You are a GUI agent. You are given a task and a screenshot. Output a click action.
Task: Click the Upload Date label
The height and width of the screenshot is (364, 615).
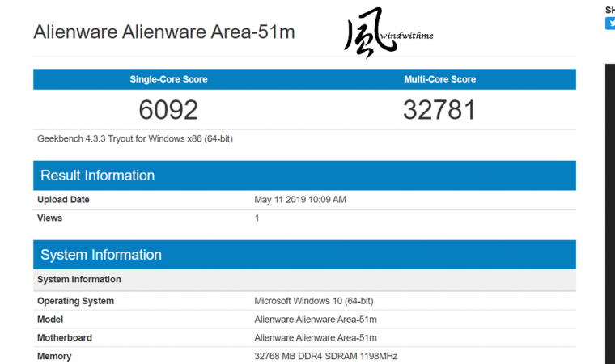coord(63,200)
